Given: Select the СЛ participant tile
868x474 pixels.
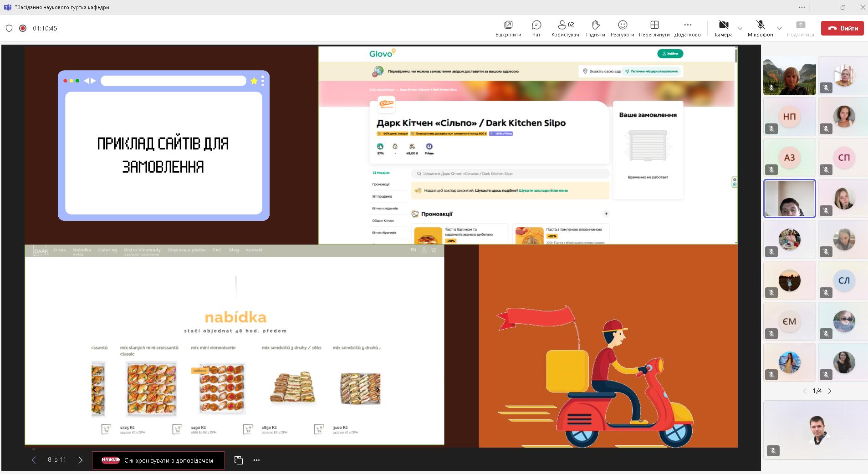Looking at the screenshot, I should point(843,280).
